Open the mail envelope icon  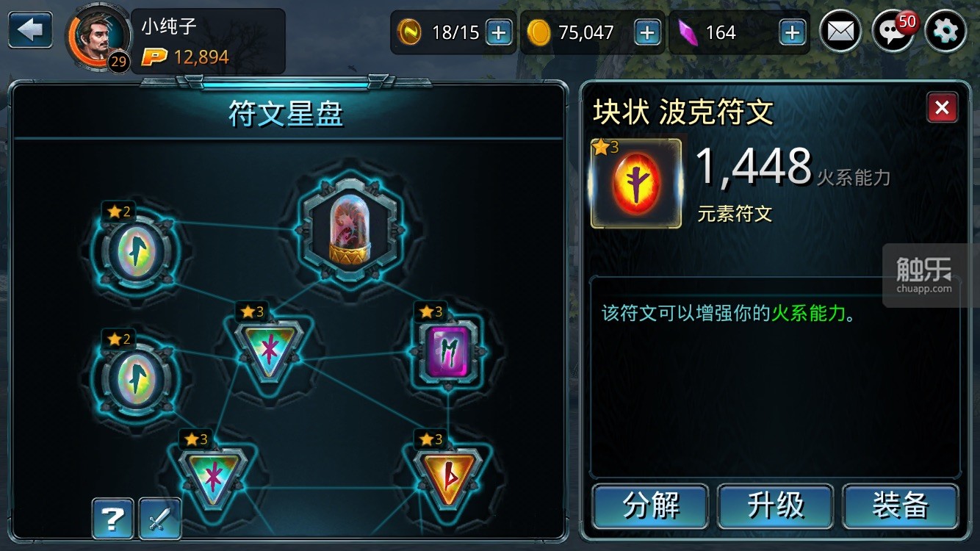tap(840, 32)
